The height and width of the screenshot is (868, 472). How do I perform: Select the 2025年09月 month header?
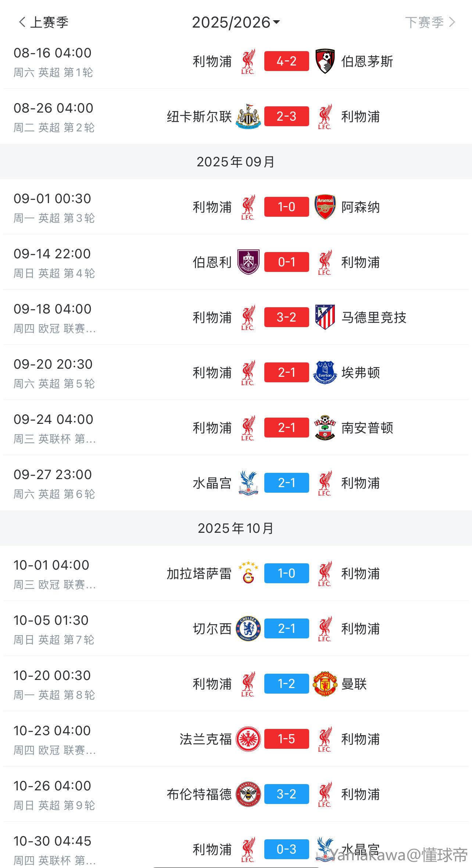pyautogui.click(x=236, y=162)
